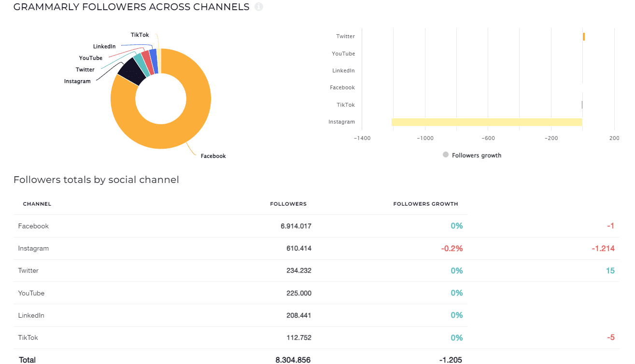The image size is (635, 364).
Task: Sort by Followers Growth column header
Action: pyautogui.click(x=425, y=204)
